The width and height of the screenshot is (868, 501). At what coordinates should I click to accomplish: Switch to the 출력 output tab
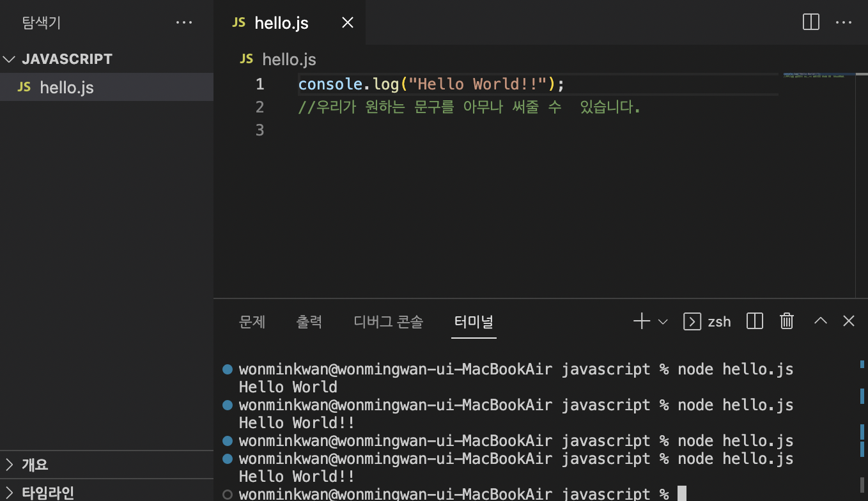click(x=309, y=321)
